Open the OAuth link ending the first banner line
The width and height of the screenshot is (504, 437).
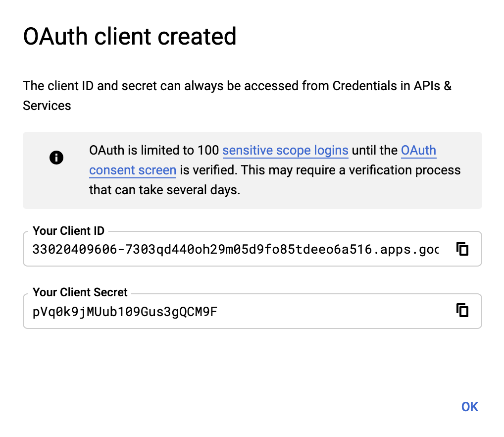418,150
